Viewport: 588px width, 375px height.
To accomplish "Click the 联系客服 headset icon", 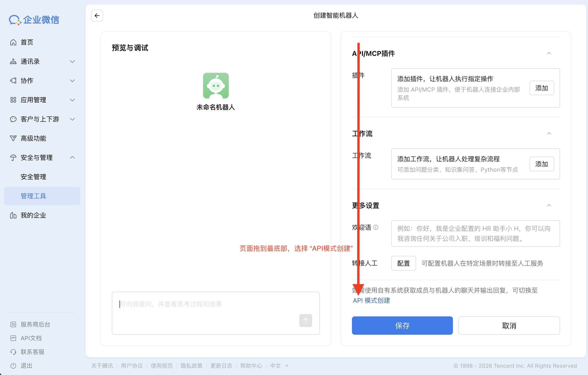I will (x=13, y=352).
